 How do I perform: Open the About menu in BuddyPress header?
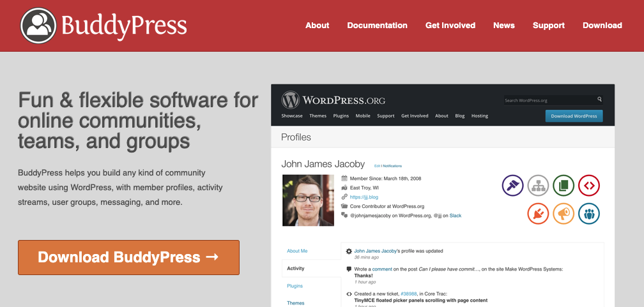(317, 26)
